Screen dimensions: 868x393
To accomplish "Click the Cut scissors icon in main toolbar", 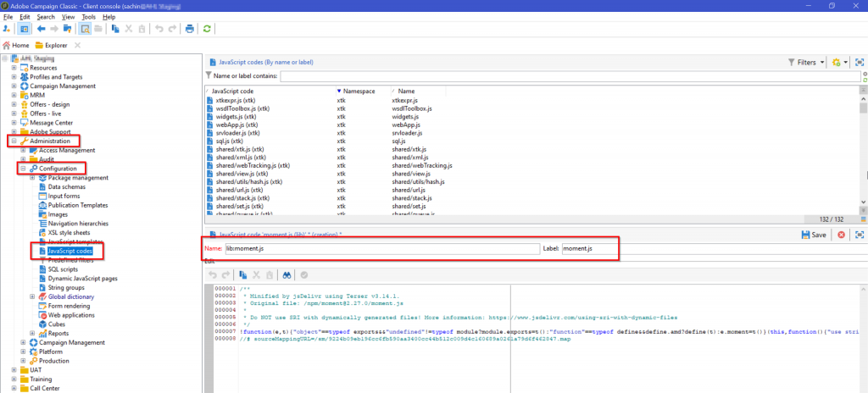I will click(x=129, y=29).
